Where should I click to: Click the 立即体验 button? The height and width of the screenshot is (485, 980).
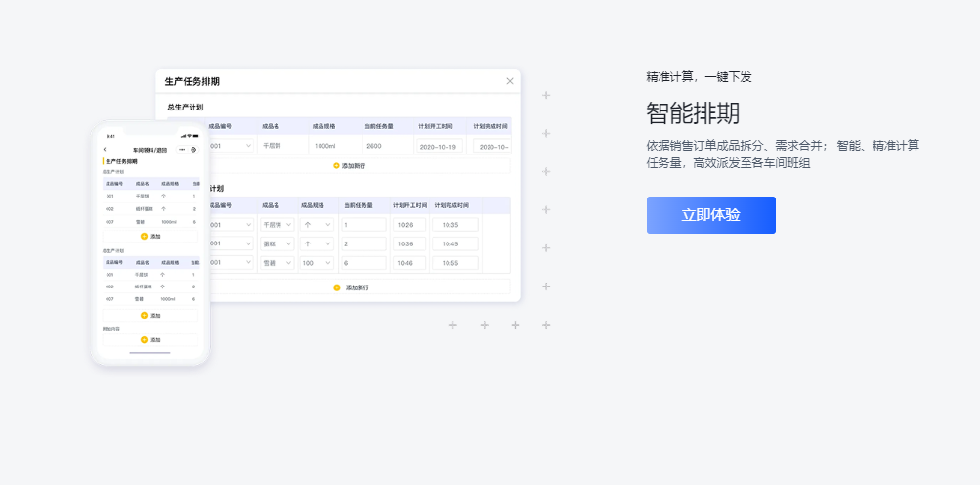tap(710, 215)
